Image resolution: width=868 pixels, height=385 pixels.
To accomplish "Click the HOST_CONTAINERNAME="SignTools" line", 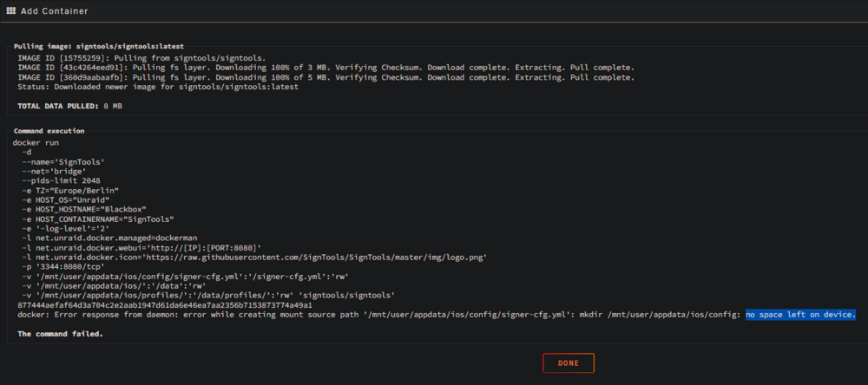I will [98, 219].
